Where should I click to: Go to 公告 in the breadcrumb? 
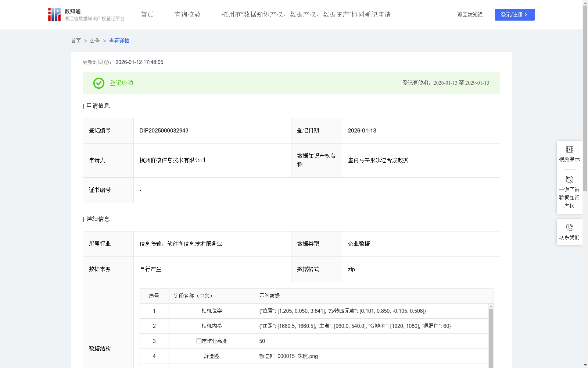coord(95,41)
